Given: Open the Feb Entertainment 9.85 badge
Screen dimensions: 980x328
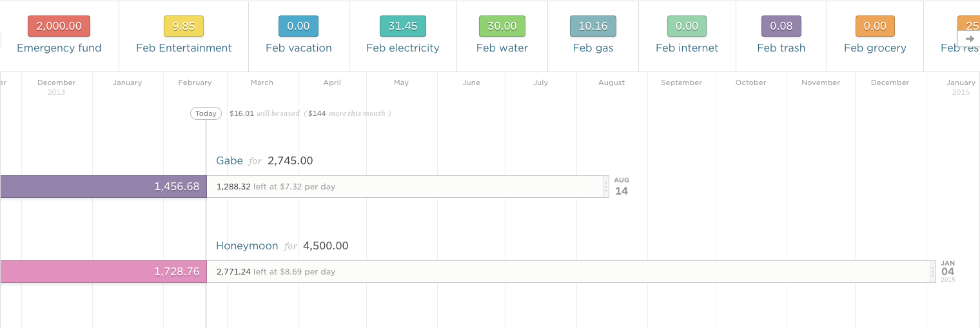Looking at the screenshot, I should [x=184, y=26].
